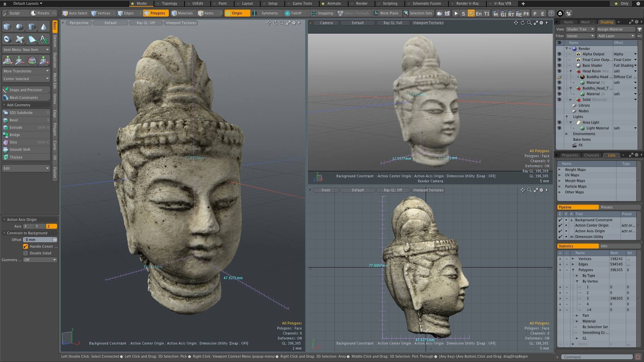Image resolution: width=644 pixels, height=362 pixels.
Task: Click the Assign Material button
Action: point(616,29)
